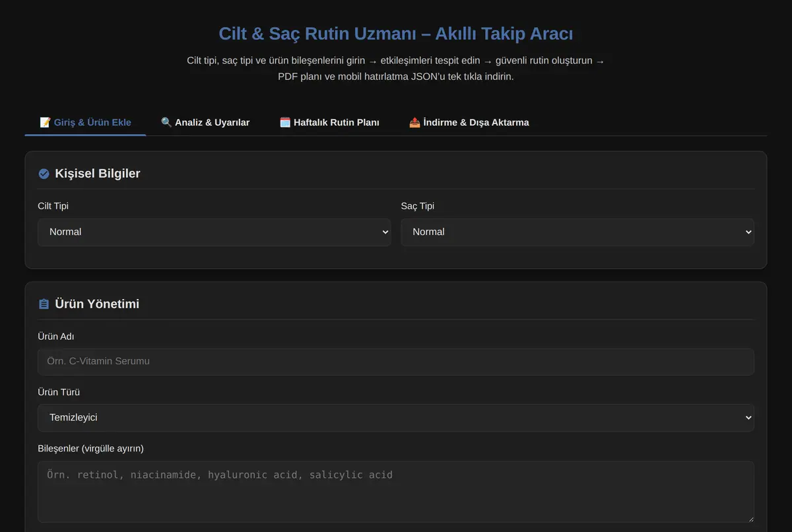Open the Haftalık Rutin Planı tab
This screenshot has height=532, width=792.
click(x=329, y=122)
